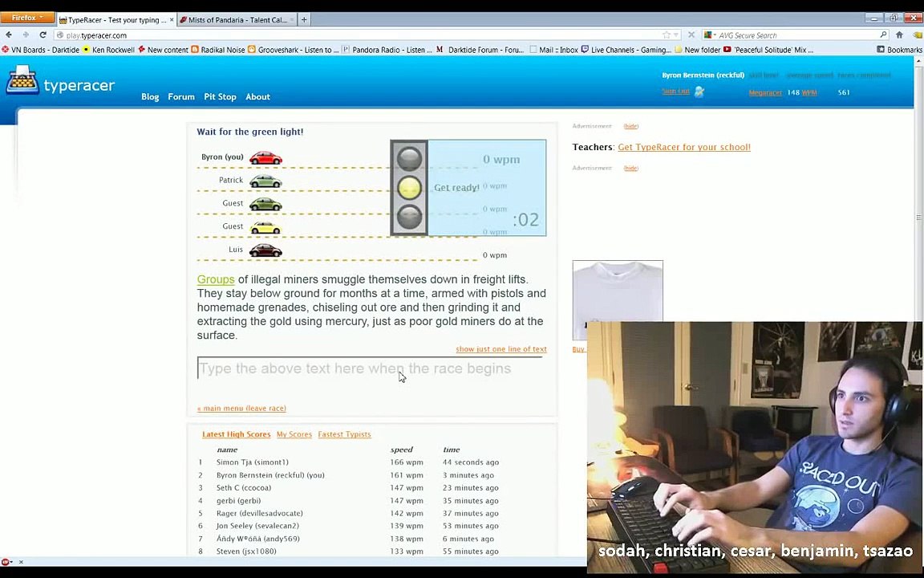Screen dimensions: 924x578
Task: Open New content bookmark
Action: click(x=163, y=50)
